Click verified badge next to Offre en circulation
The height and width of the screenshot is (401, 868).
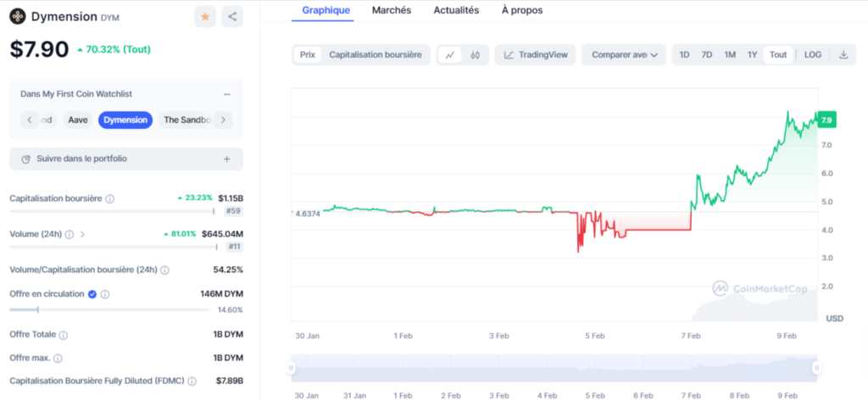coord(92,294)
